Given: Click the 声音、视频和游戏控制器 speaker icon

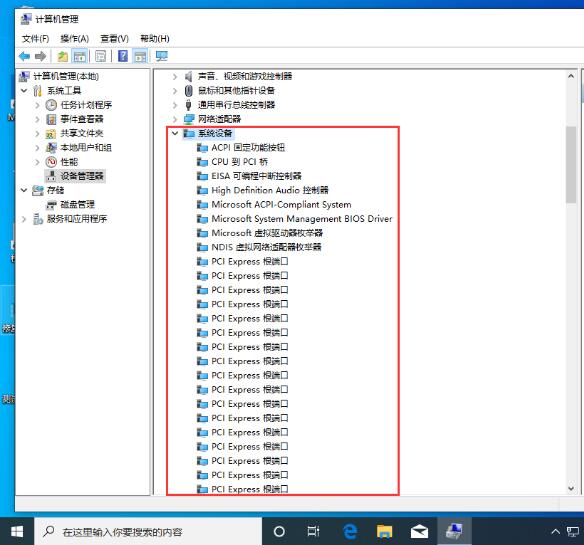Looking at the screenshot, I should click(189, 76).
